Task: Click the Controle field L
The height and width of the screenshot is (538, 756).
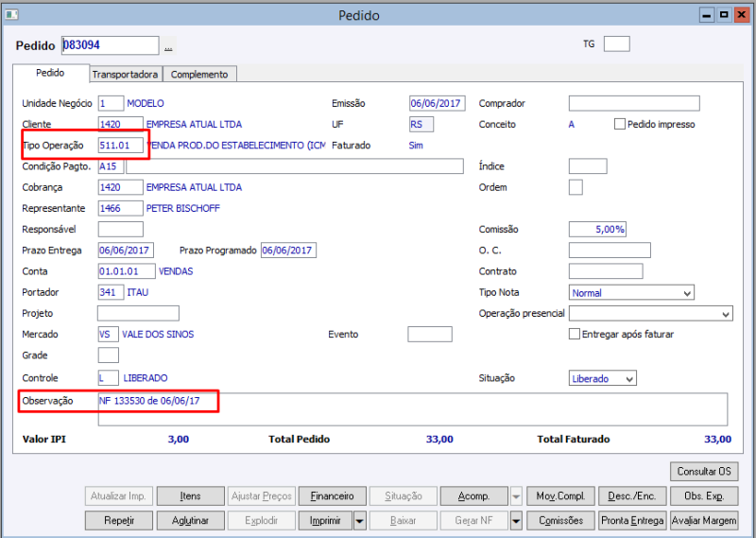Action: [x=109, y=378]
